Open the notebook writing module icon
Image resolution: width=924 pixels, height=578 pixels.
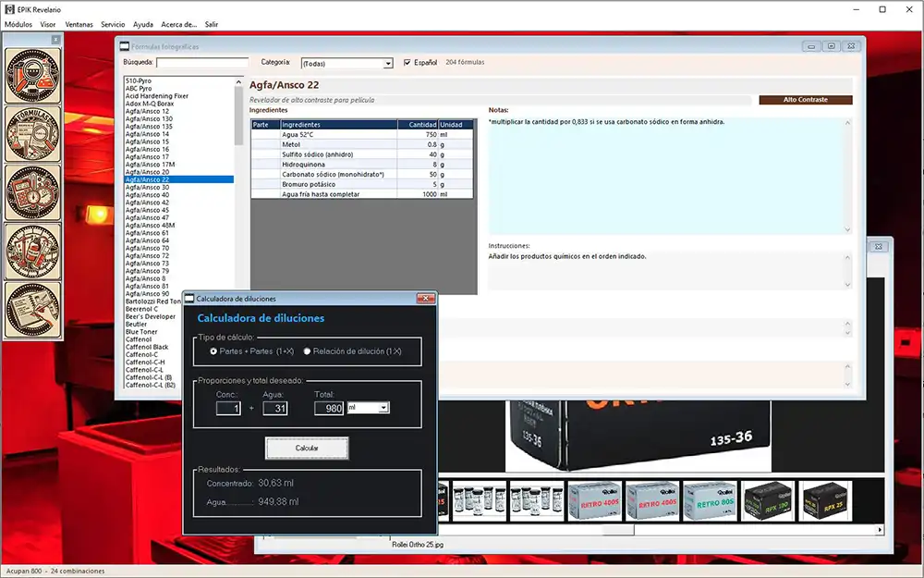[33, 310]
